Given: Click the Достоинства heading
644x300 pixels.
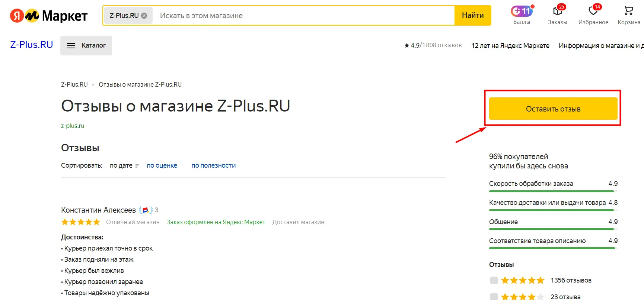Looking at the screenshot, I should coord(82,237).
